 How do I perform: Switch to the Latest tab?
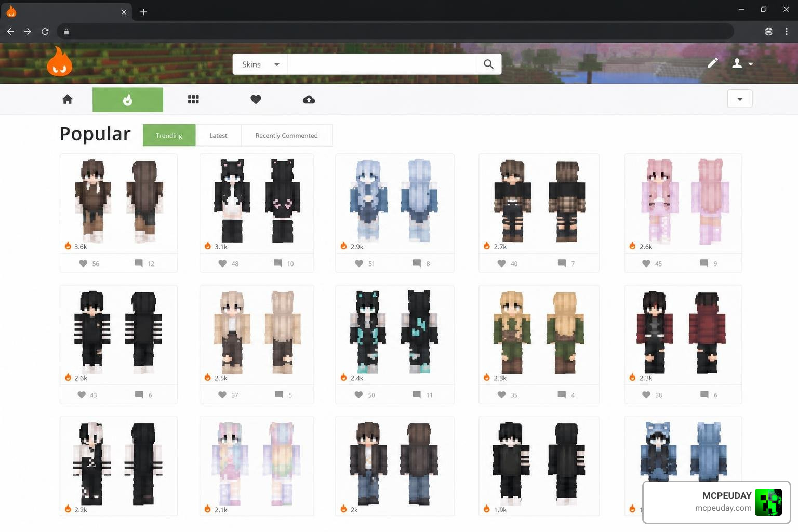[218, 135]
